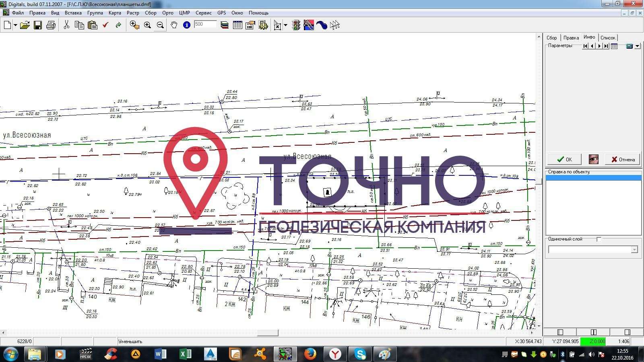The width and height of the screenshot is (644, 362).
Task: Cut selection with the scissors icon
Action: point(66,25)
